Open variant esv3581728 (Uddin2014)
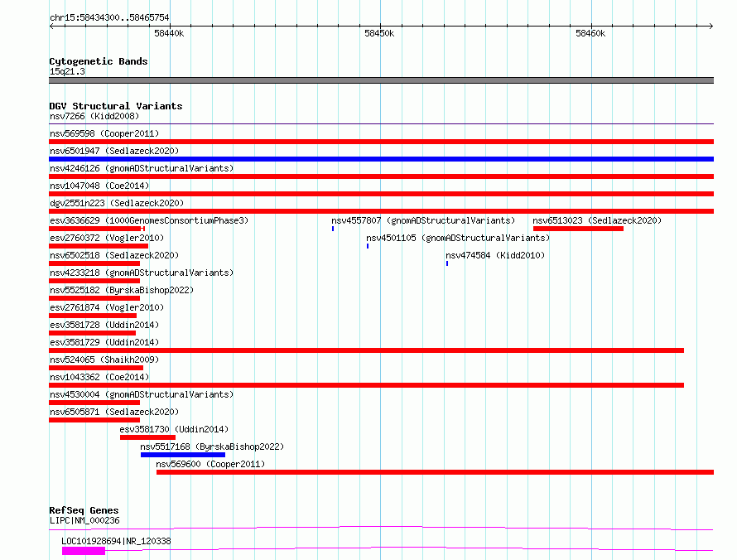This screenshot has height=560, width=737. pos(104,325)
